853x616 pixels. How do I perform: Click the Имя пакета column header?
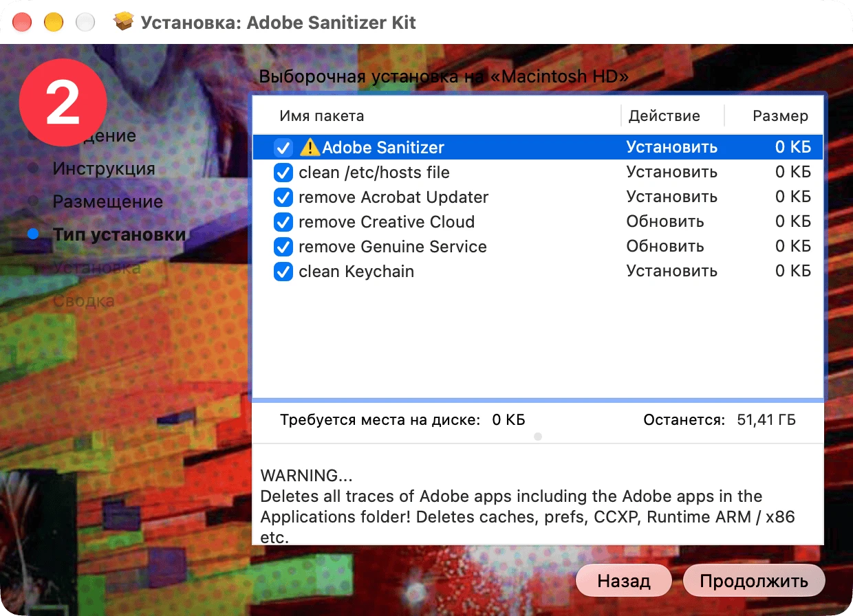coord(322,116)
